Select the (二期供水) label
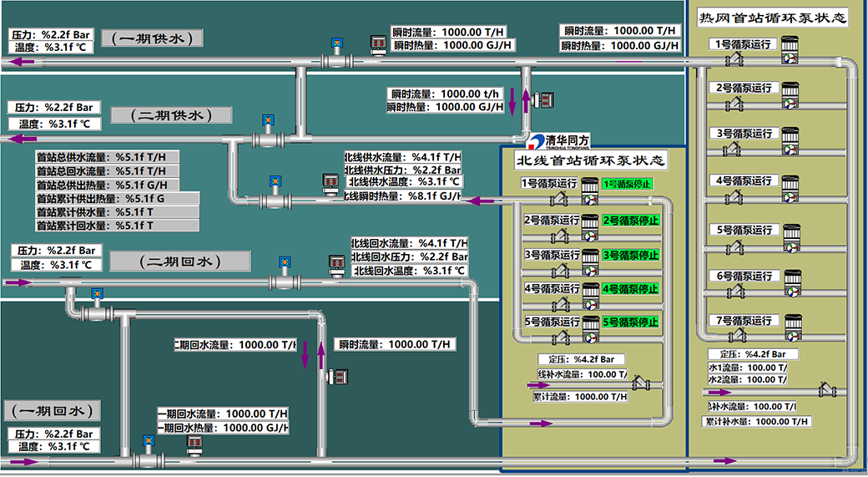The image size is (868, 477). (171, 115)
